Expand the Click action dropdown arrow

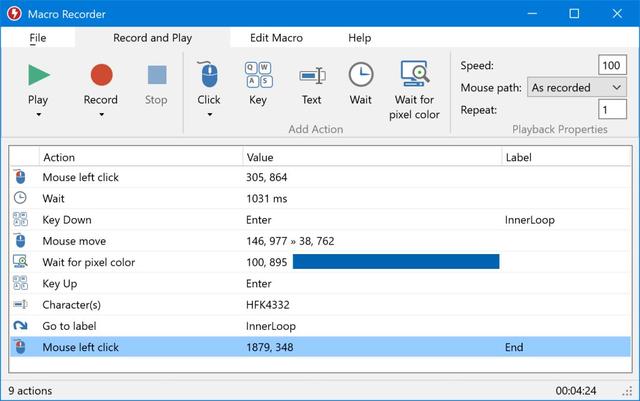[x=209, y=115]
